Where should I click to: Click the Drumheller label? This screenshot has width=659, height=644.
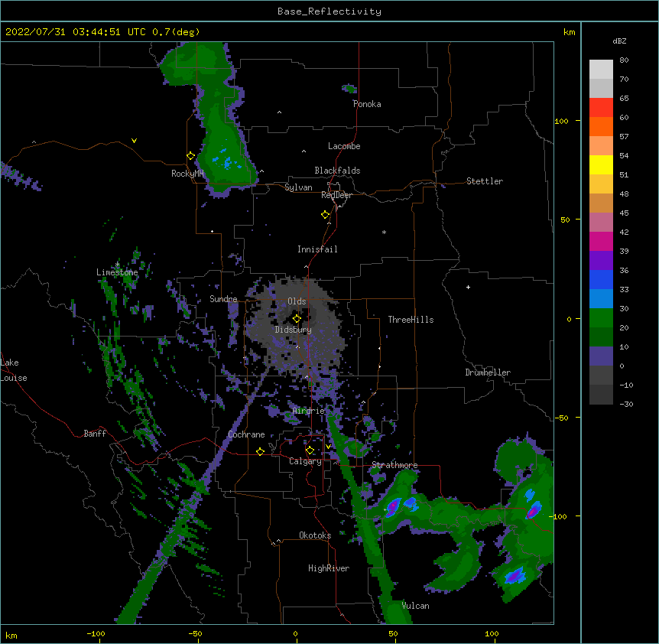pyautogui.click(x=488, y=372)
